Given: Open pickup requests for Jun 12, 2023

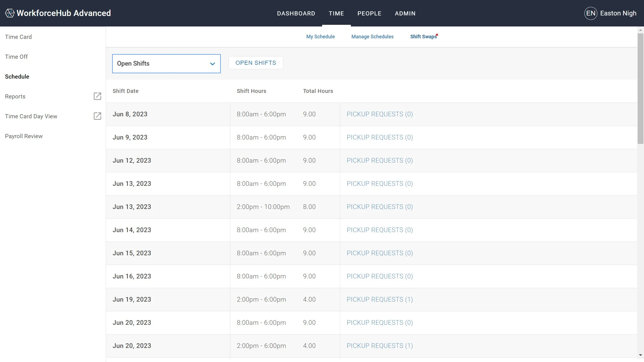Looking at the screenshot, I should tap(380, 160).
